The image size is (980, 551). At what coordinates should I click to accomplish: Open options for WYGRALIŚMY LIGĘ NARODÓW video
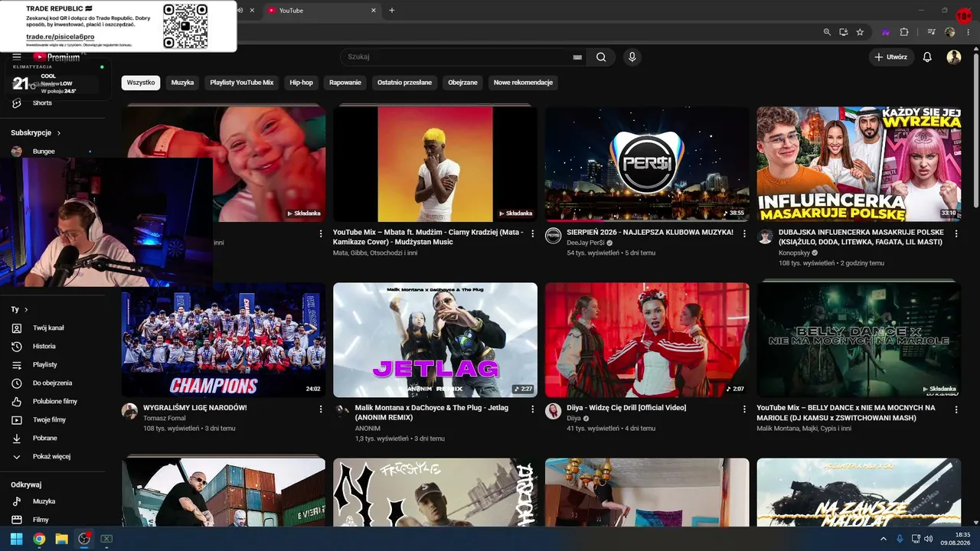[321, 409]
